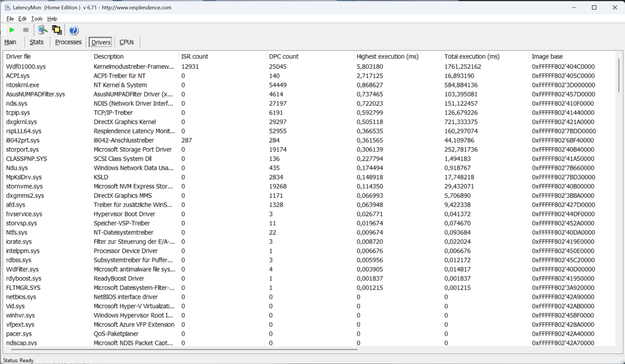Start monitoring with the green play button
625x364 pixels.
click(12, 30)
